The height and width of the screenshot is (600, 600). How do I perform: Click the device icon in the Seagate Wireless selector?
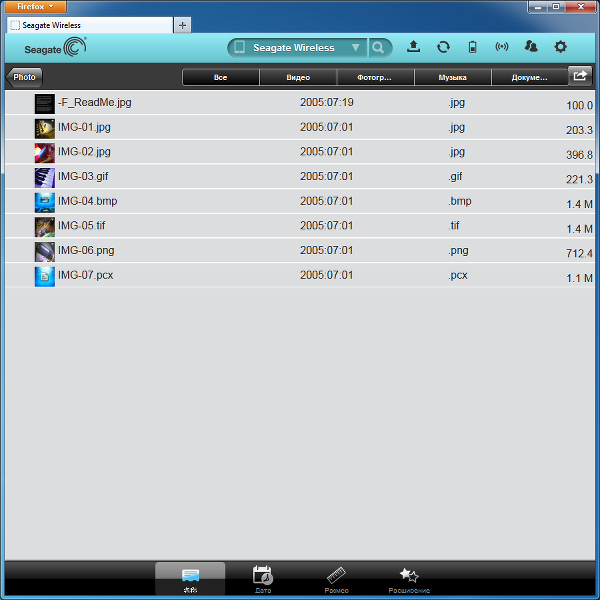point(240,47)
